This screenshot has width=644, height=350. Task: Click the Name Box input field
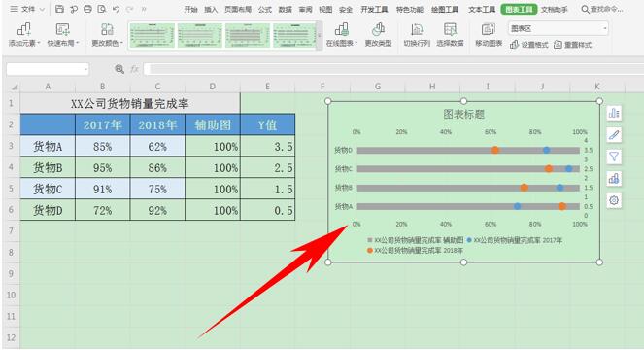[x=45, y=69]
